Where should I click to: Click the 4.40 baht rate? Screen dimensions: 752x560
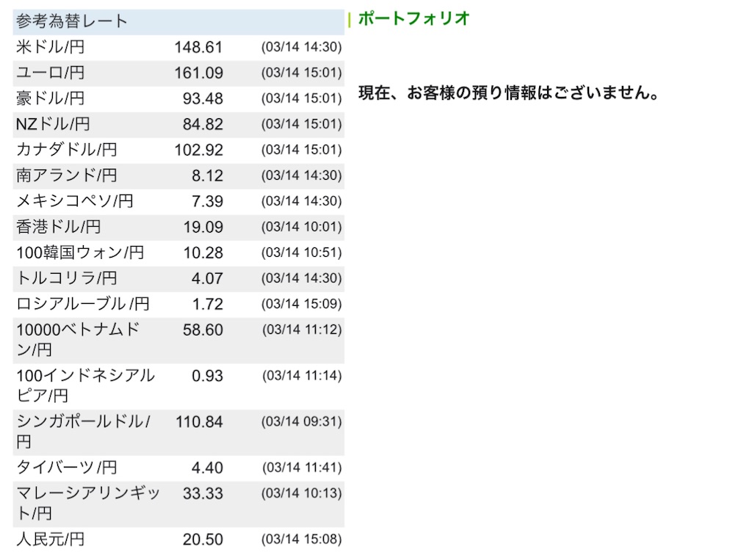pos(207,468)
